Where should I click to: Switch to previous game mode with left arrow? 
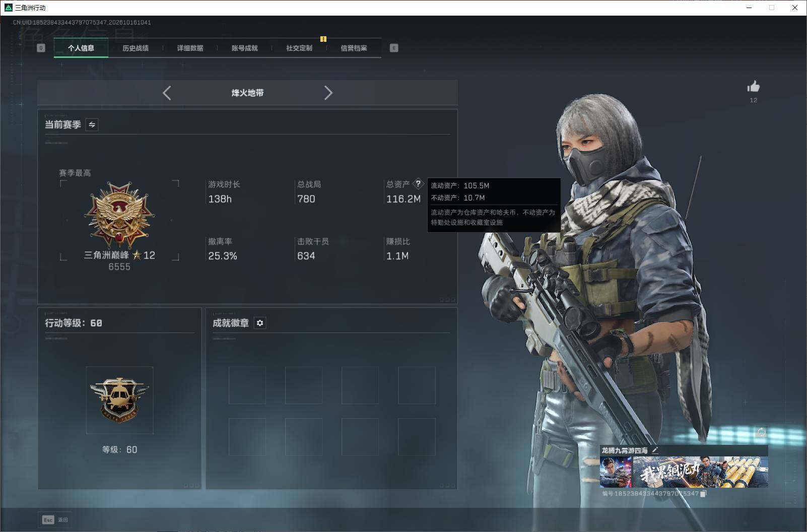point(167,93)
